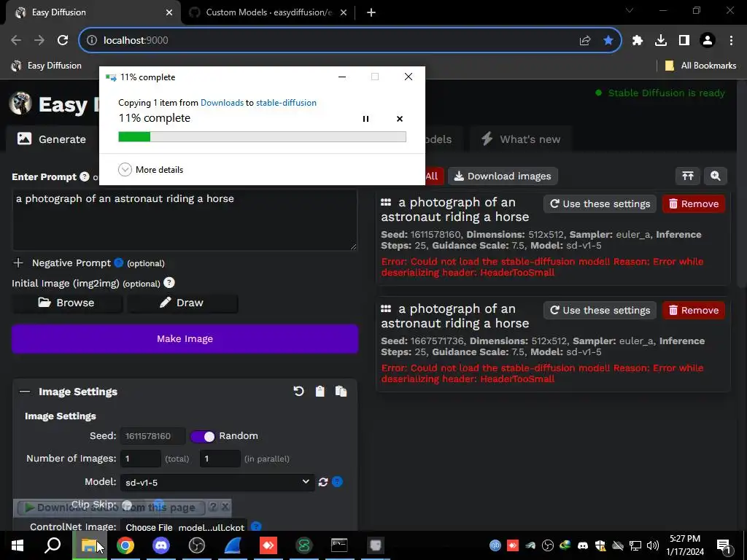
Task: Click the Make Image button
Action: pyautogui.click(x=185, y=339)
